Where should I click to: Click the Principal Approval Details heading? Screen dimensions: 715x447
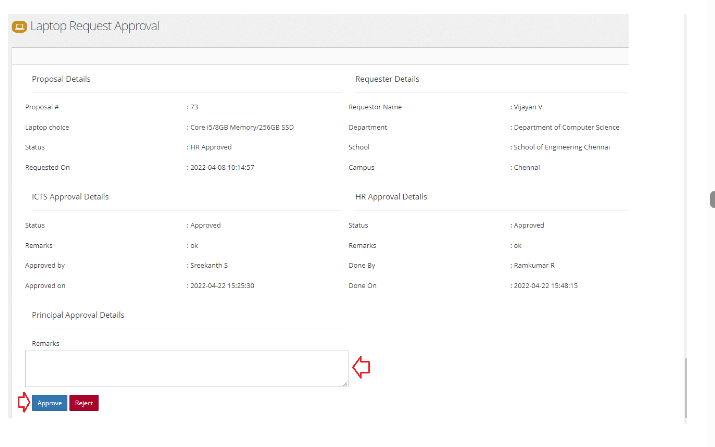coord(78,315)
